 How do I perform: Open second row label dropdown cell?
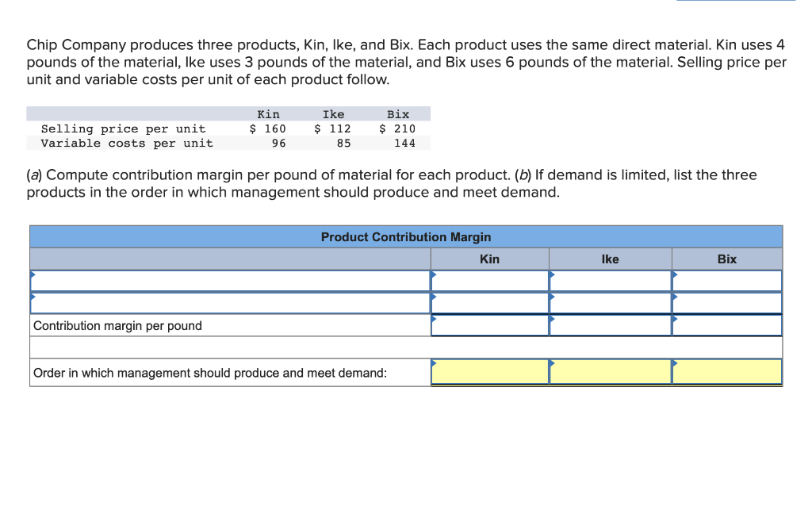click(x=231, y=303)
